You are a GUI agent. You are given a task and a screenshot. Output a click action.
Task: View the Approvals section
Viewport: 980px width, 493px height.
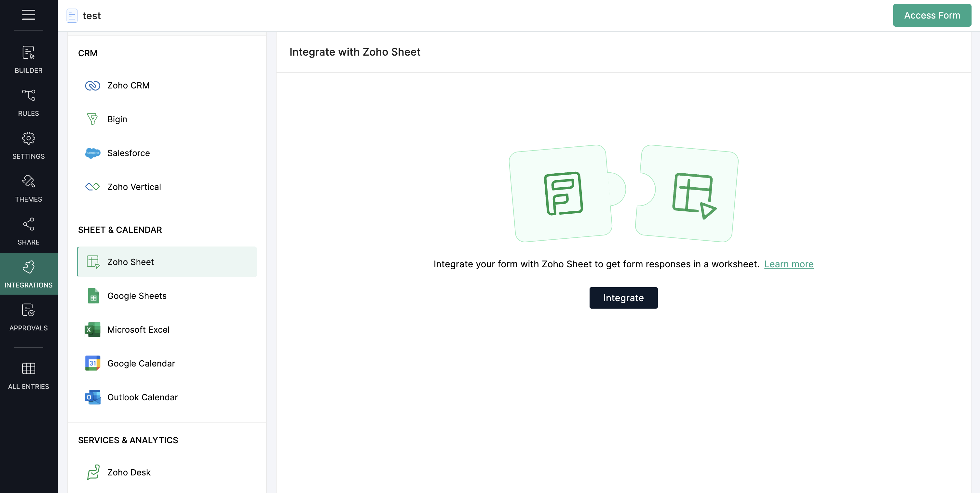29,317
